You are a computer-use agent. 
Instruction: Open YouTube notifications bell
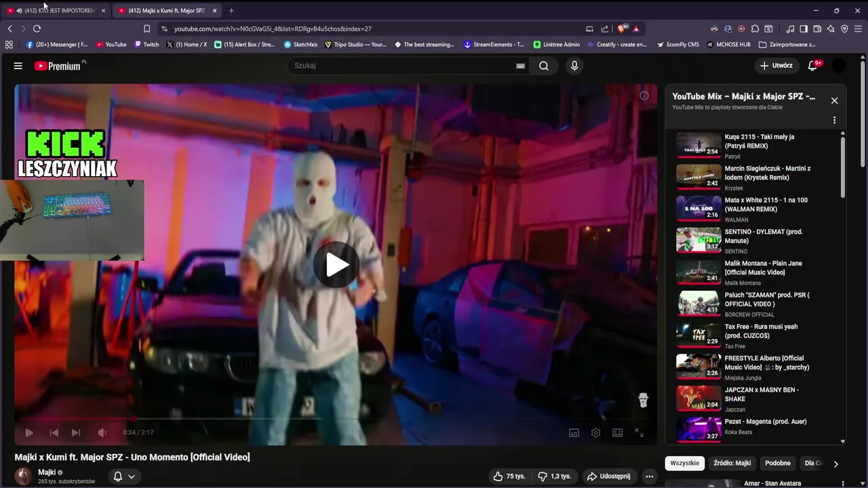pyautogui.click(x=814, y=66)
